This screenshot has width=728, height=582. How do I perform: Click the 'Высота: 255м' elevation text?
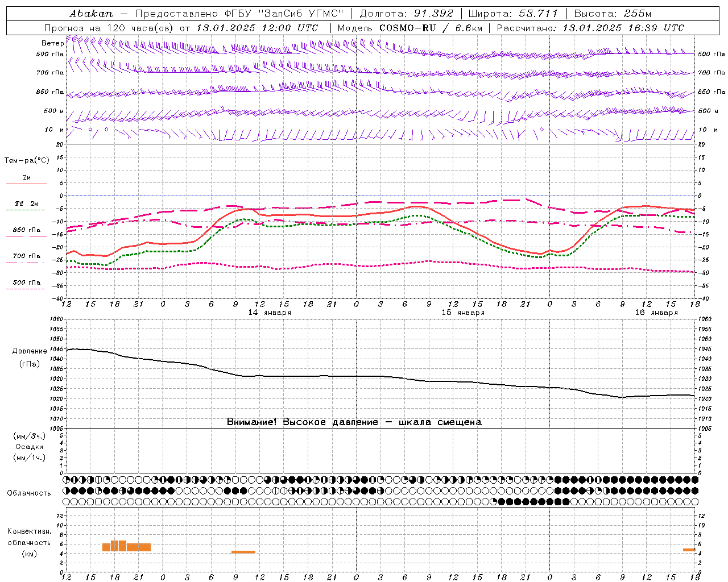coord(613,14)
